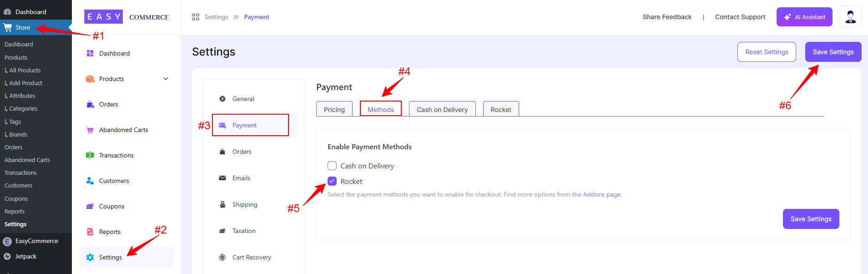868x274 pixels.
Task: Click the Payment card icon in settings list
Action: pyautogui.click(x=222, y=125)
